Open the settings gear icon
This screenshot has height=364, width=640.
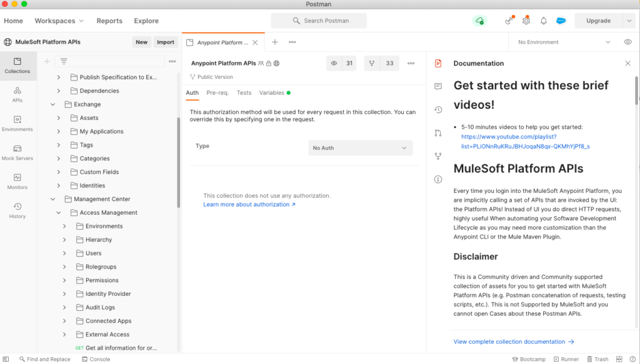click(526, 21)
